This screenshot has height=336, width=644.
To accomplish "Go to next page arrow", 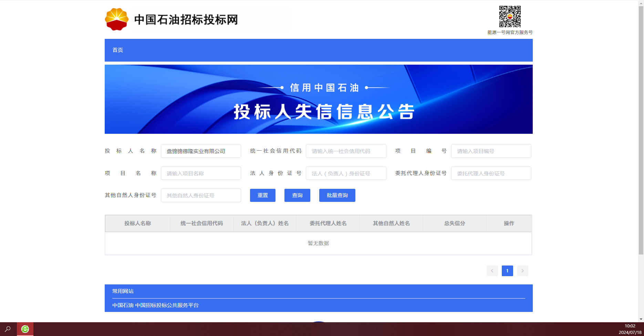I will (522, 271).
